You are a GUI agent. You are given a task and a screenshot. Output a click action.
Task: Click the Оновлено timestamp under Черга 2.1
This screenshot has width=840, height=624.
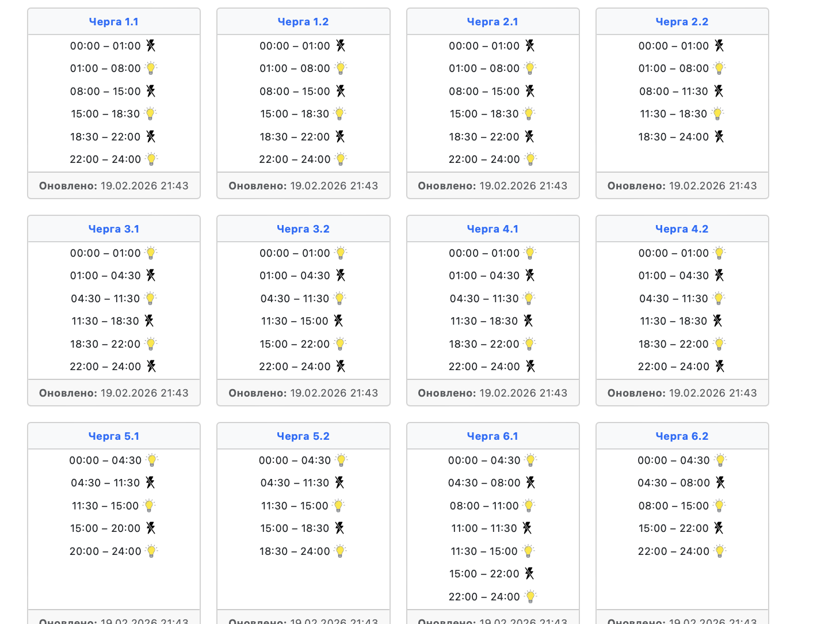pos(492,186)
